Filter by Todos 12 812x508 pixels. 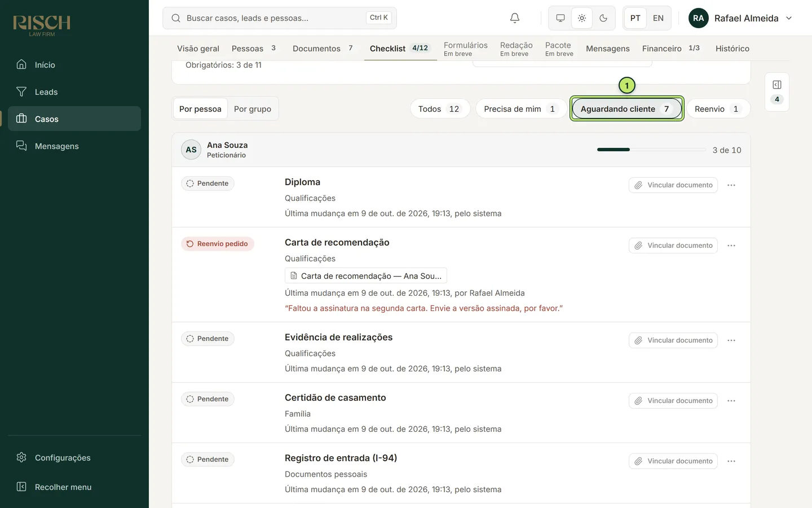tap(440, 109)
